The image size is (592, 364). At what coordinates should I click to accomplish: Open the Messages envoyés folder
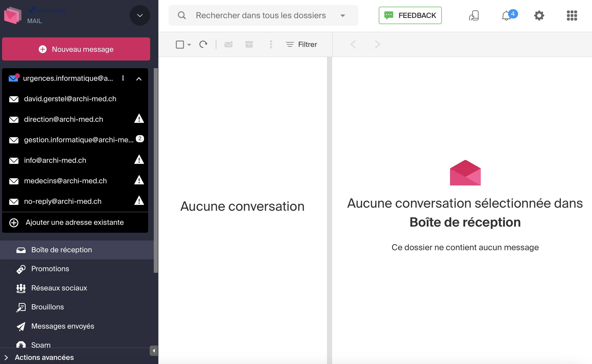click(x=63, y=326)
